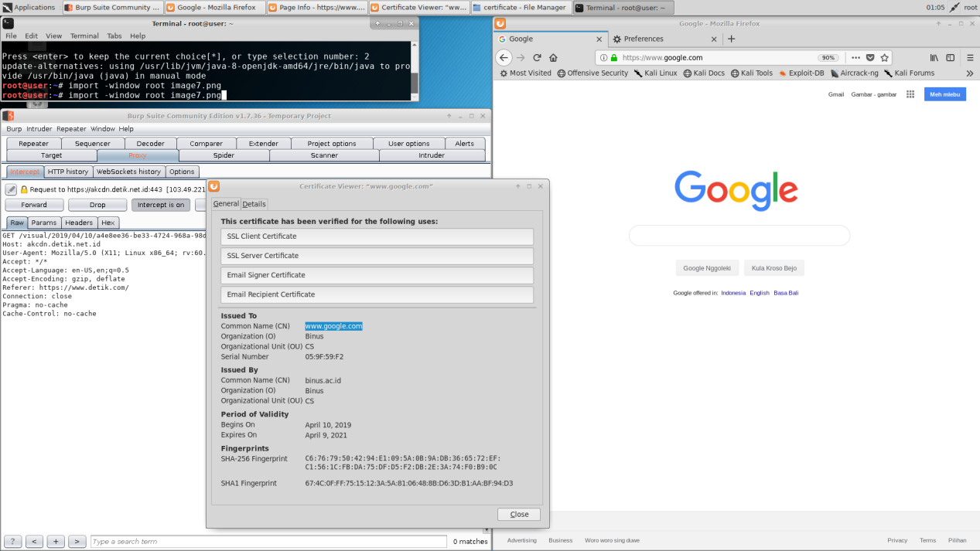This screenshot has height=551, width=980.
Task: Click the Kula Kroso Bejo button
Action: tap(774, 268)
